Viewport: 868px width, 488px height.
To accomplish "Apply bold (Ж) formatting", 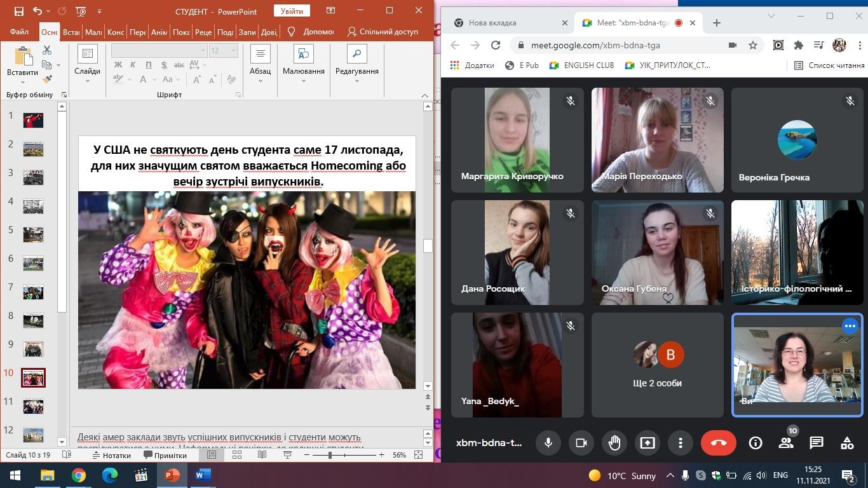I will (x=118, y=65).
